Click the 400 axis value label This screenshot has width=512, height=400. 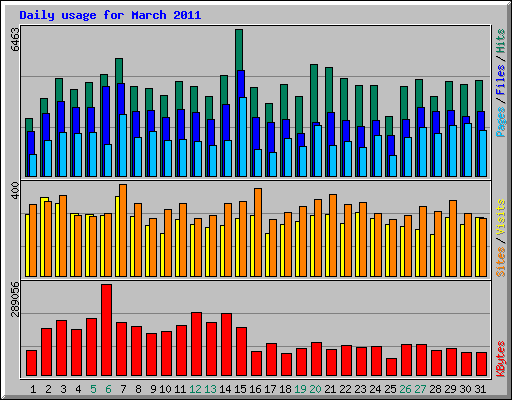tap(15, 190)
